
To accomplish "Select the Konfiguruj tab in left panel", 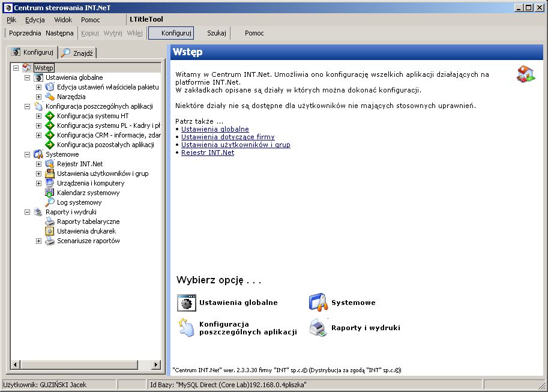I will click(x=32, y=52).
